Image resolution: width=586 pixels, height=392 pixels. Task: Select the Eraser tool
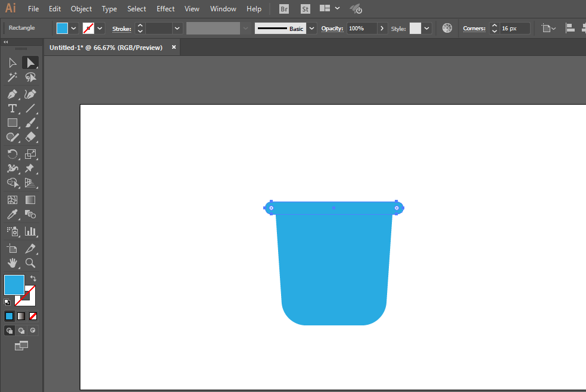(x=30, y=137)
